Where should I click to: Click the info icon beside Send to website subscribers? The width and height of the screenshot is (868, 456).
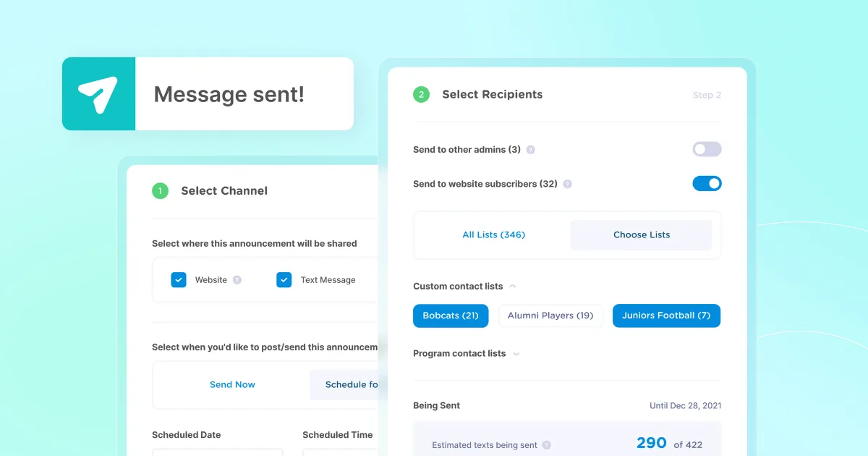[x=568, y=184]
